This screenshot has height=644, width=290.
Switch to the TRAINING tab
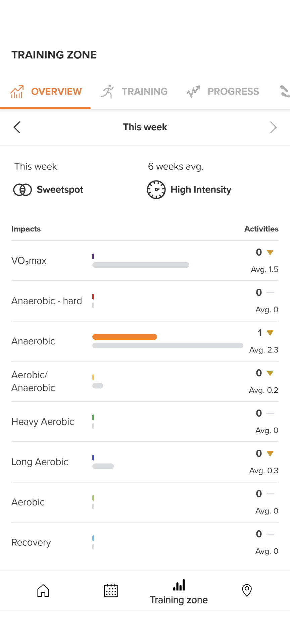[x=144, y=92]
